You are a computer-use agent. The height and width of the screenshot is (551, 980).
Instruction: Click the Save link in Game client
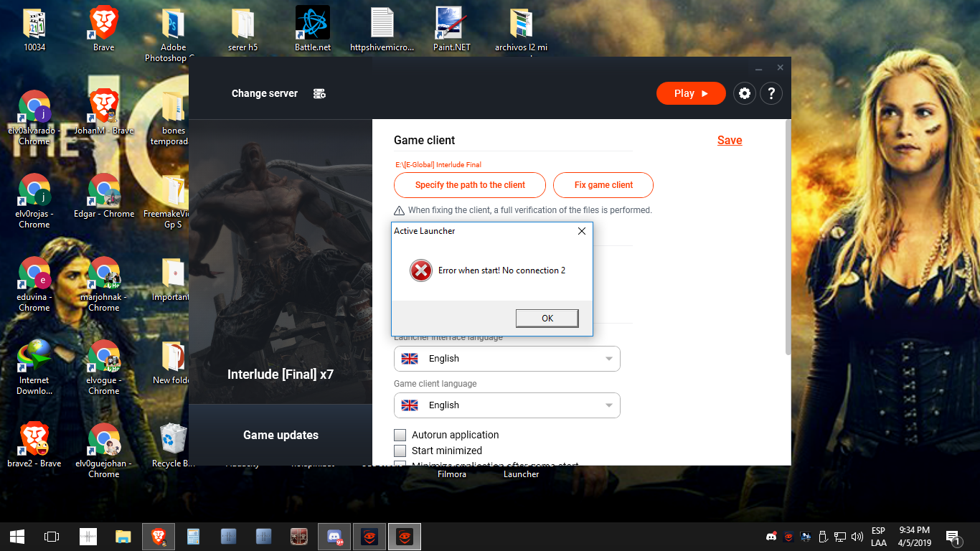(x=730, y=140)
